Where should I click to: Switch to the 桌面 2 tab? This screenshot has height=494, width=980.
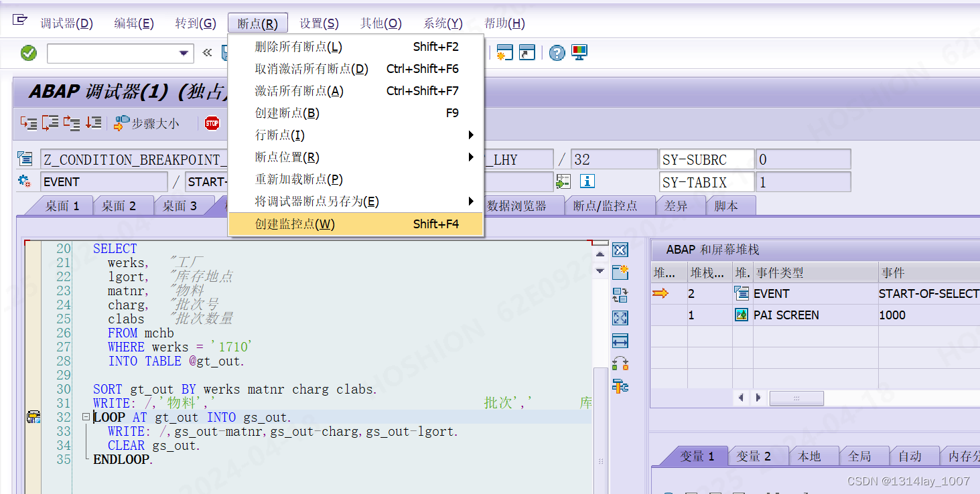[x=119, y=206]
